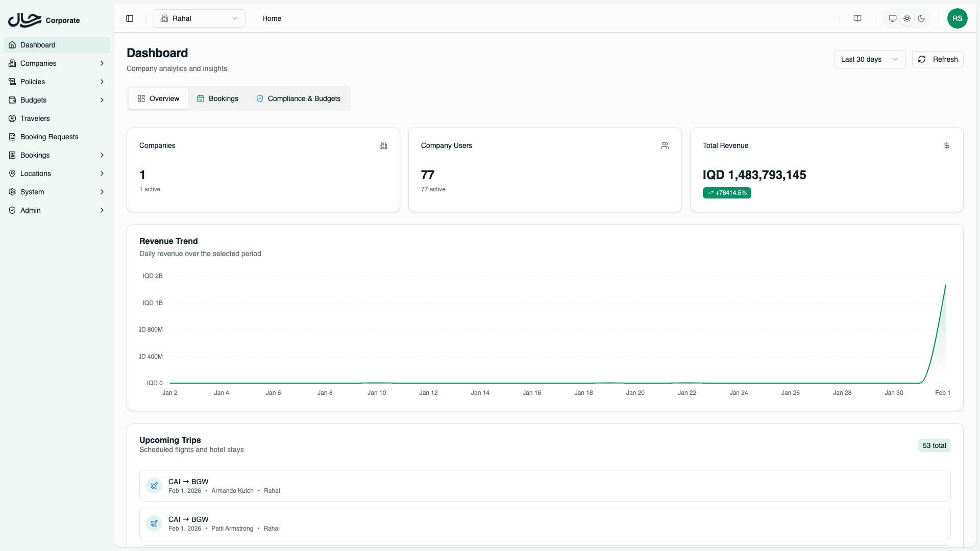Click the Corporate logo
The image size is (980, 551).
click(44, 20)
